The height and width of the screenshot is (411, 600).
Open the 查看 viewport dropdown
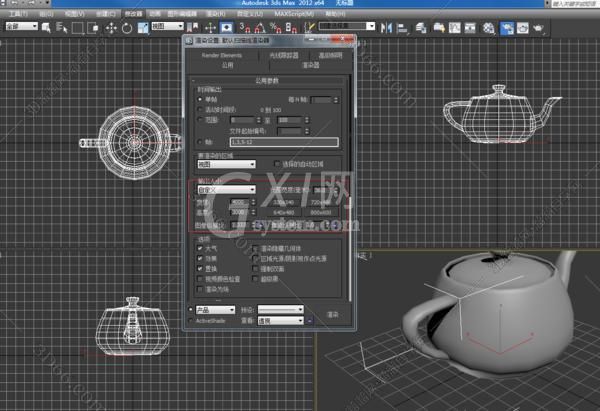point(280,321)
